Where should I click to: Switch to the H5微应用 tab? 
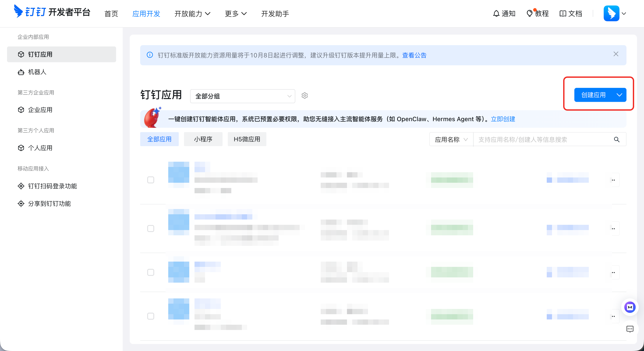[247, 139]
